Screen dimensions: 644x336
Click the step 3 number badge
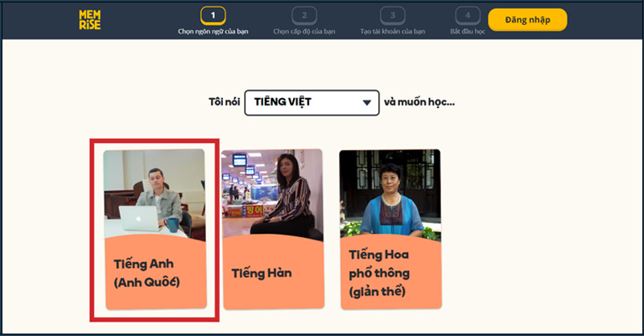point(392,15)
